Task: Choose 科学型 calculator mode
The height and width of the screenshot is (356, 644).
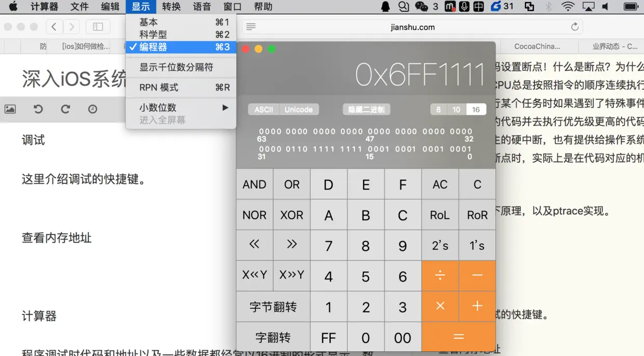Action: point(181,34)
